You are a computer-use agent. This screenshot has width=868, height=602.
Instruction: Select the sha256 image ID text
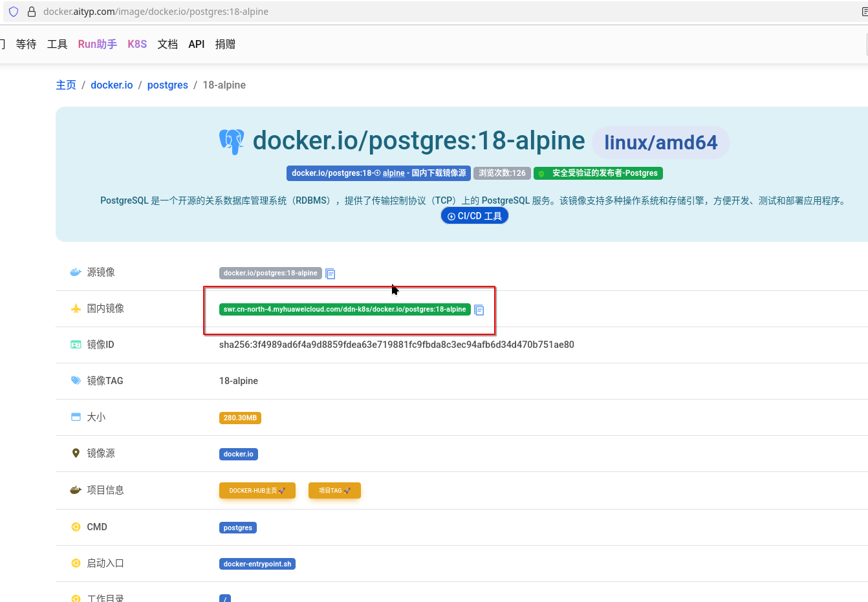click(x=396, y=345)
